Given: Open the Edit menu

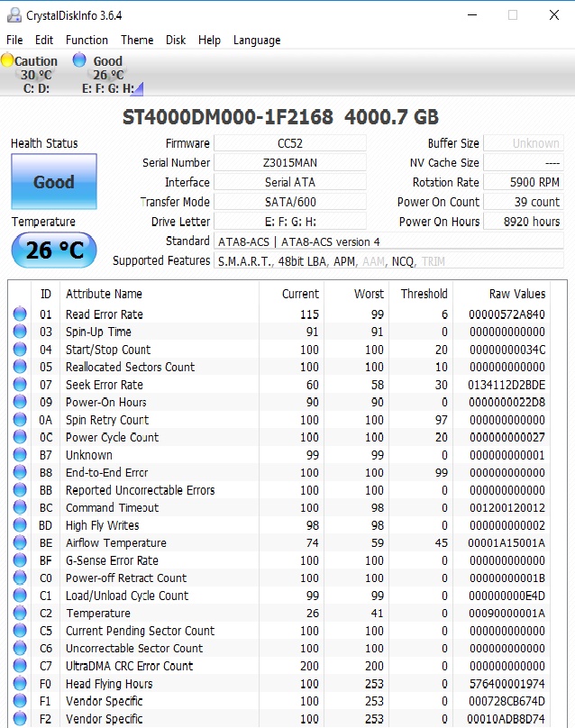Looking at the screenshot, I should pos(44,40).
